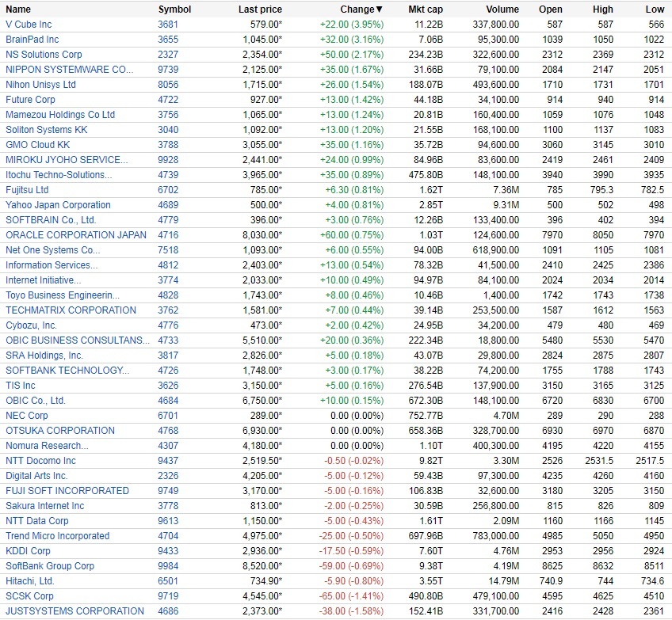This screenshot has width=672, height=620.
Task: Open the GMO Cloud KK link
Action: [38, 145]
